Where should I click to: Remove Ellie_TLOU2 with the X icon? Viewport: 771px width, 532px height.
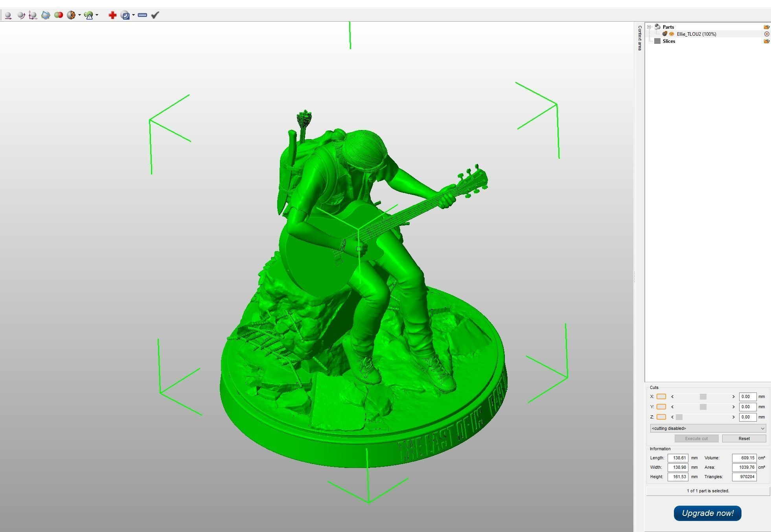766,34
